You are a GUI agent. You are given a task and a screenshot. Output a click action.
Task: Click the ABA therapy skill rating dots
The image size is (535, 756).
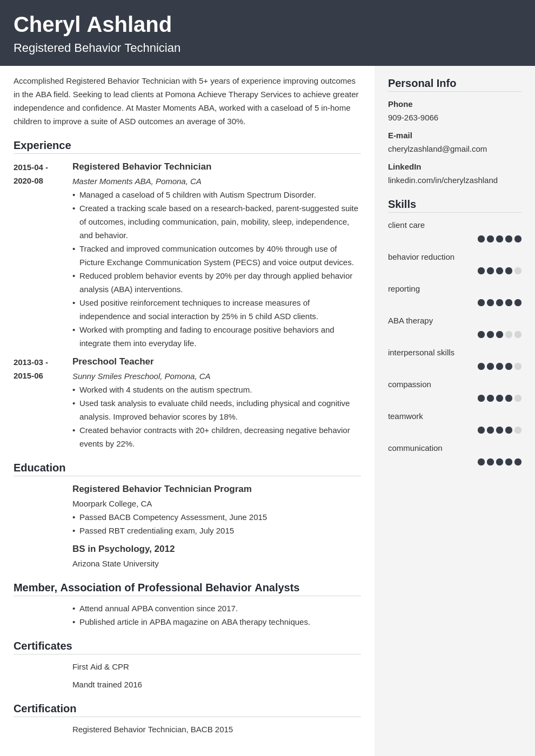(x=499, y=334)
